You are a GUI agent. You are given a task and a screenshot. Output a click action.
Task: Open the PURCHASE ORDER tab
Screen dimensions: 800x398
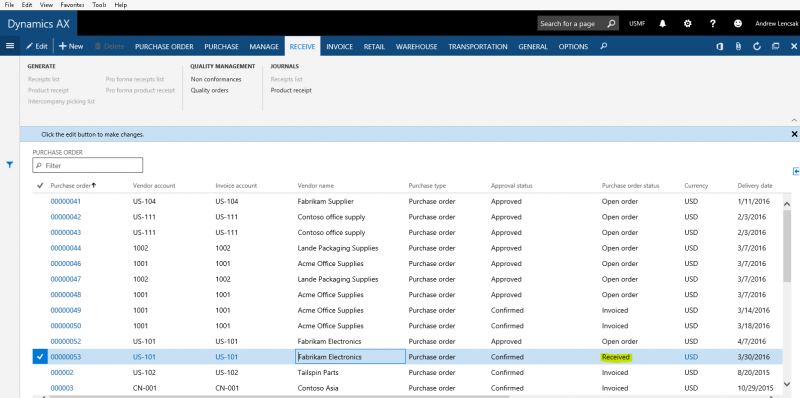tap(164, 46)
